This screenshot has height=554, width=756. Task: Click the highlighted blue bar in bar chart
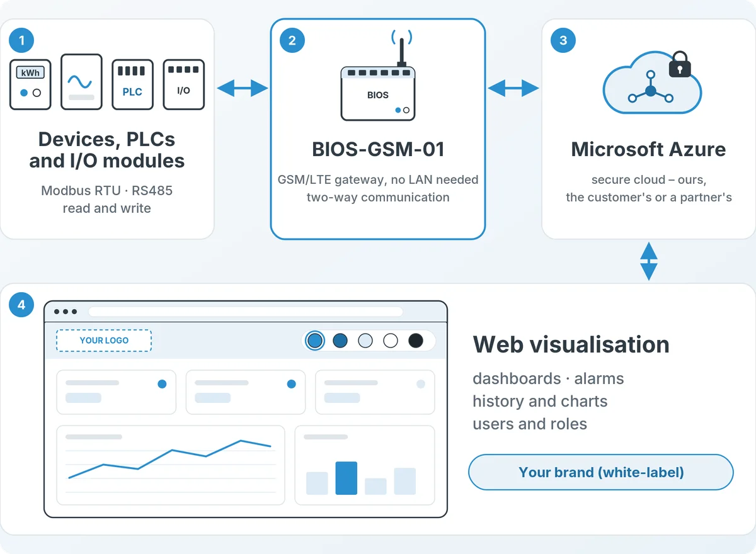pos(346,478)
